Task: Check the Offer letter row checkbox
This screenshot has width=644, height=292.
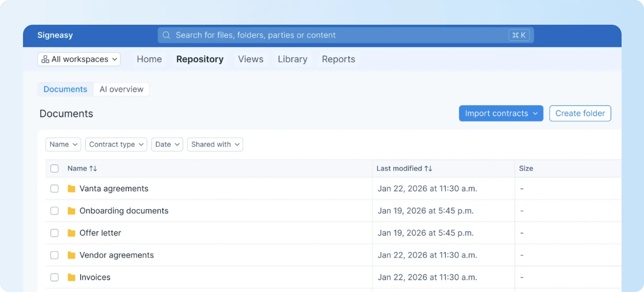Action: [x=54, y=233]
